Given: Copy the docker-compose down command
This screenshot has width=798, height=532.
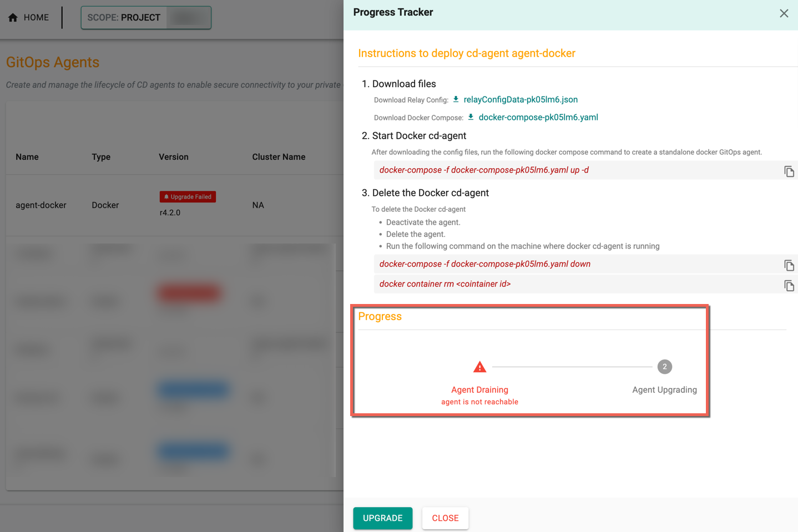Looking at the screenshot, I should point(789,265).
